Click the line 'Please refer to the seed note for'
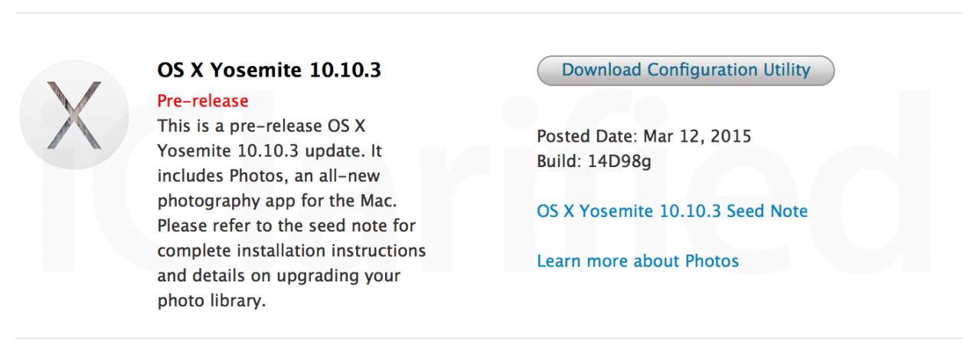980x348 pixels. [286, 226]
